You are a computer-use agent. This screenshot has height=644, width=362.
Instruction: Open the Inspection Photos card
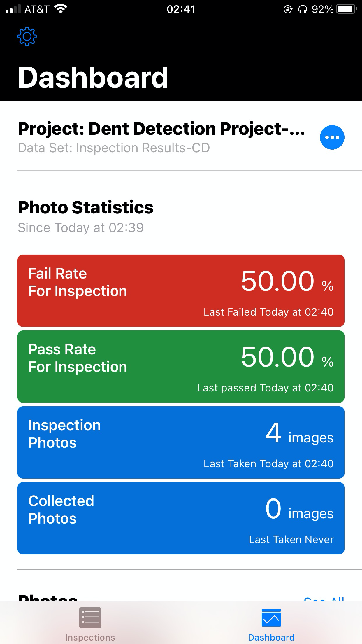pyautogui.click(x=181, y=442)
